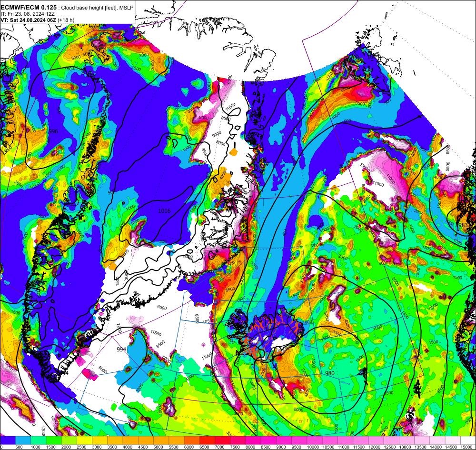Click the 'Cloud base height [feet], MSLP' caption

click(98, 8)
